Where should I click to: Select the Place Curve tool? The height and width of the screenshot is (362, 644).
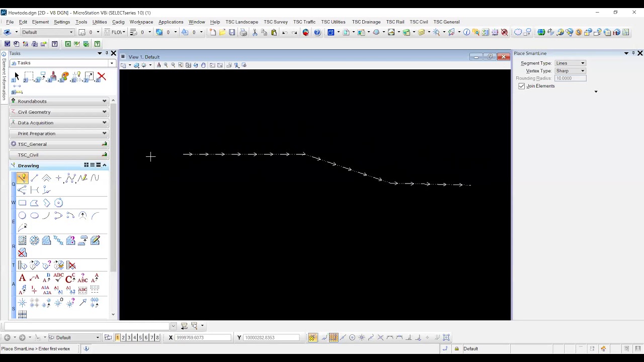coord(95,178)
